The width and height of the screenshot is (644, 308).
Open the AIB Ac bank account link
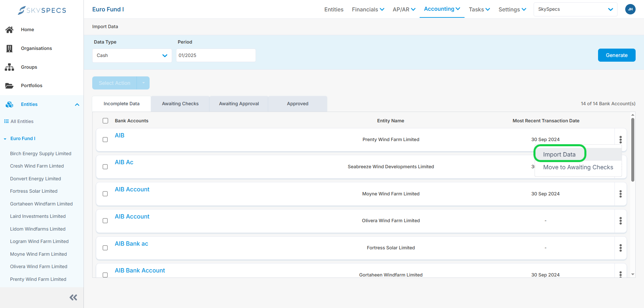124,162
